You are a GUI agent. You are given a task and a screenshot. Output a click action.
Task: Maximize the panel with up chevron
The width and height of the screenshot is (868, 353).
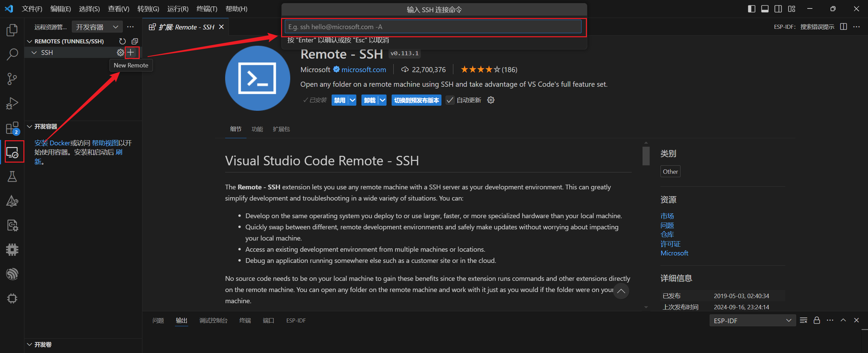tap(843, 320)
